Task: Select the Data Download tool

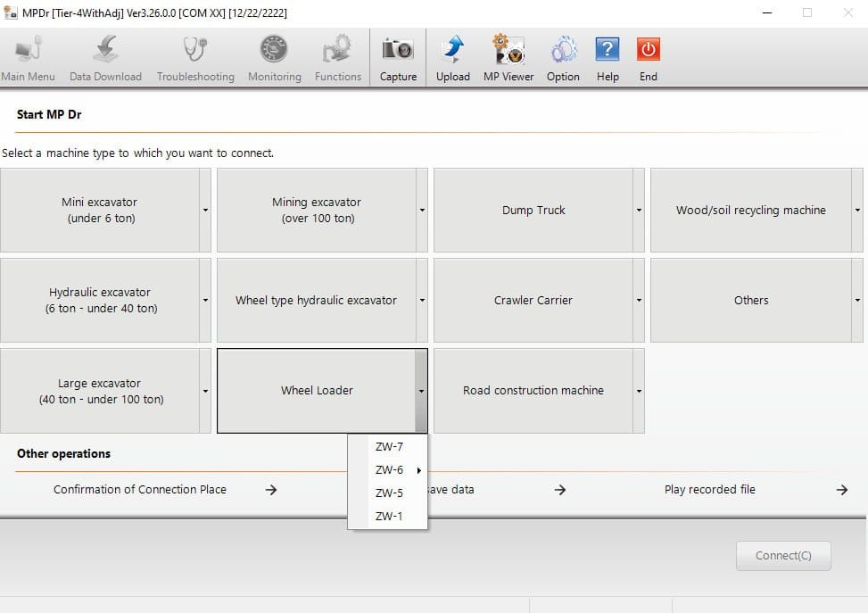Action: [x=105, y=56]
